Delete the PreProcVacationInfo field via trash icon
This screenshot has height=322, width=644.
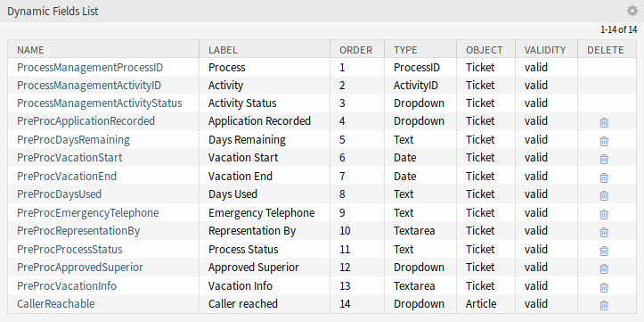coord(604,287)
